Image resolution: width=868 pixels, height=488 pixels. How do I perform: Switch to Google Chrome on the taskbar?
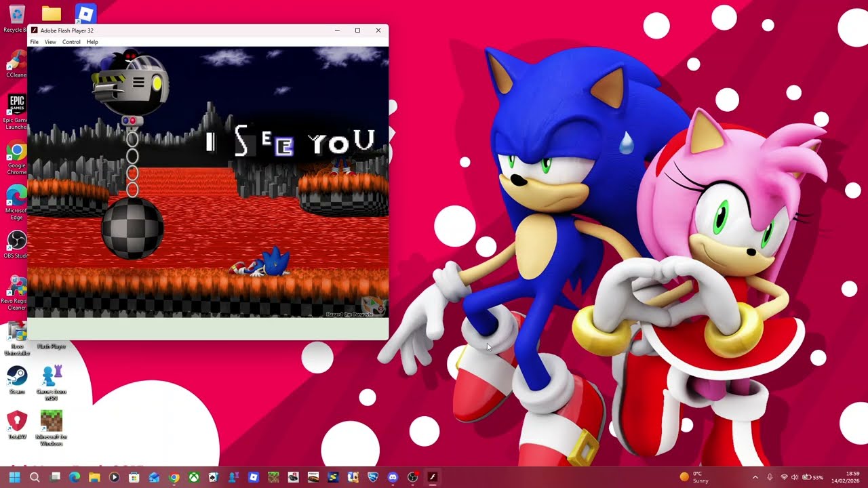(174, 477)
